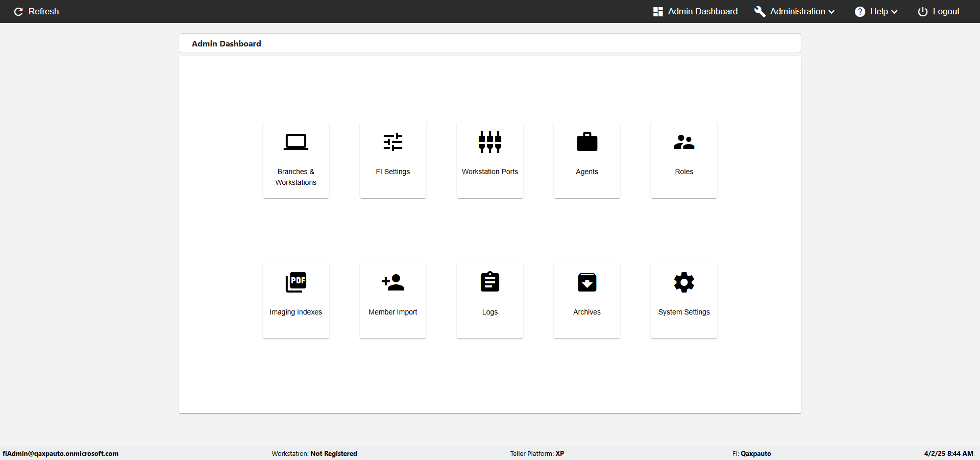Viewport: 980px width, 460px height.
Task: Click the System Settings gear icon
Action: click(684, 282)
